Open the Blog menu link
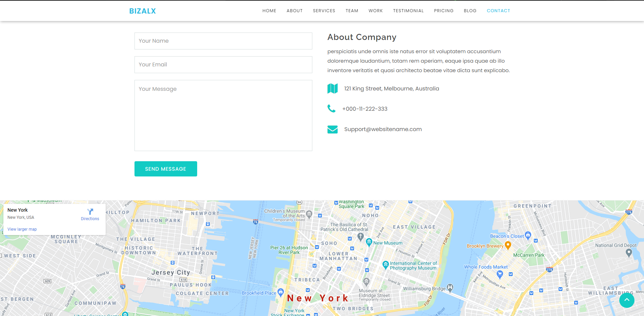 click(x=470, y=11)
